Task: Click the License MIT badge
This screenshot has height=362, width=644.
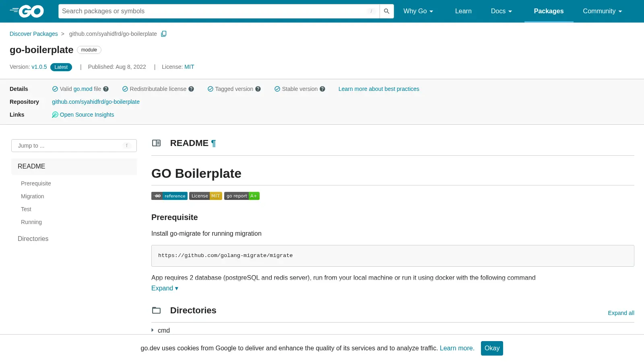Action: (206, 196)
